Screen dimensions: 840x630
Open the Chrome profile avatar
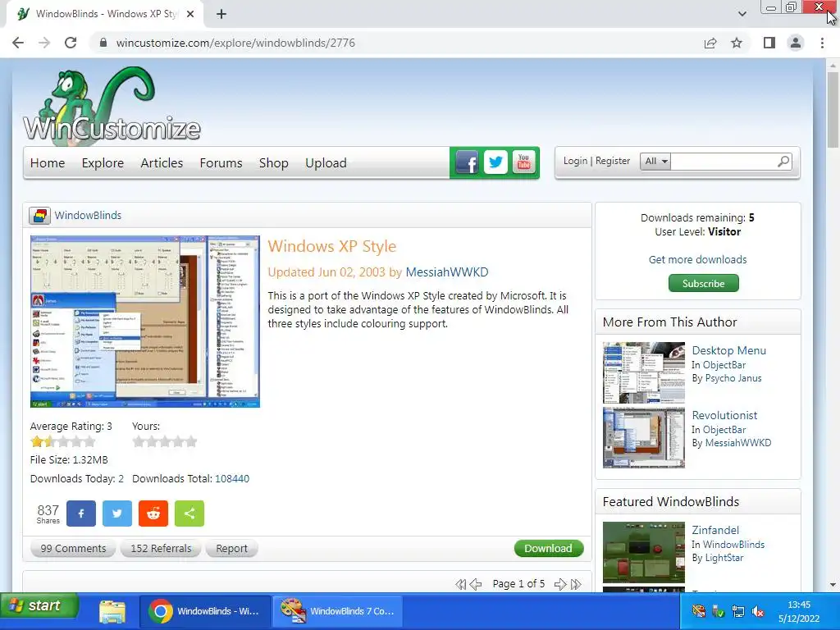[796, 43]
